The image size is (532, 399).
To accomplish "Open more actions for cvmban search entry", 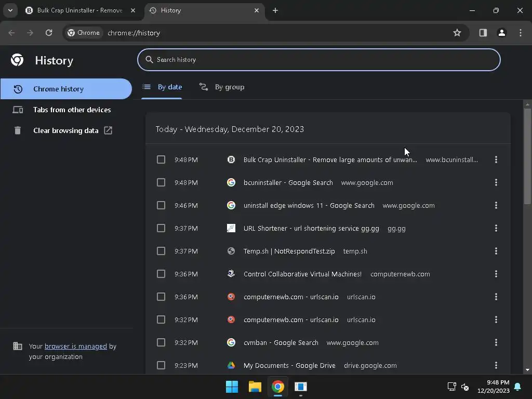I will coord(496,342).
